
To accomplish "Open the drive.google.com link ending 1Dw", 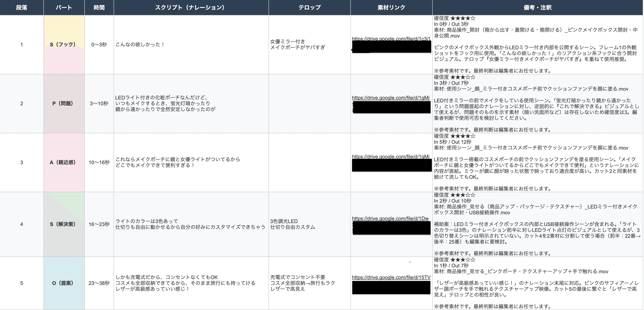I will [390, 219].
